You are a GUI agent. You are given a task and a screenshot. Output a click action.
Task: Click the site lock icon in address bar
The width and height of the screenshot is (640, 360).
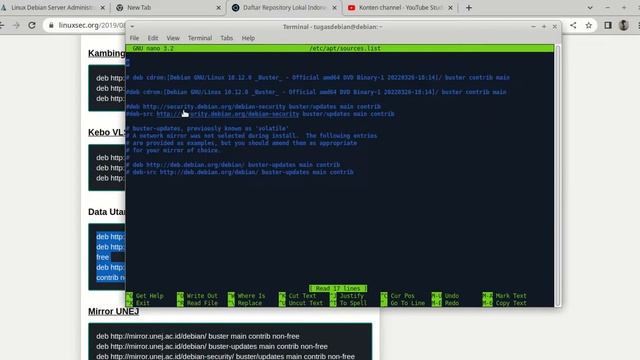51,25
